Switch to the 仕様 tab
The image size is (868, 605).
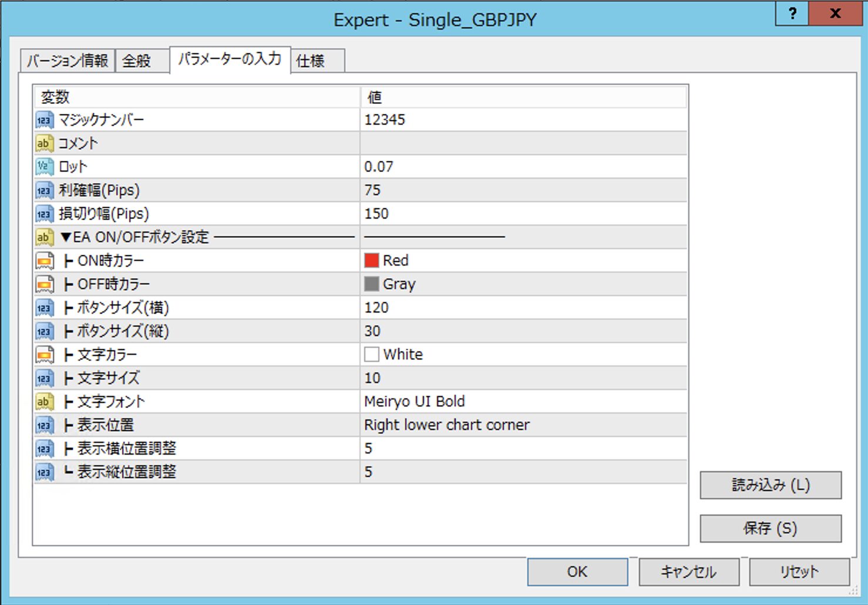point(311,61)
